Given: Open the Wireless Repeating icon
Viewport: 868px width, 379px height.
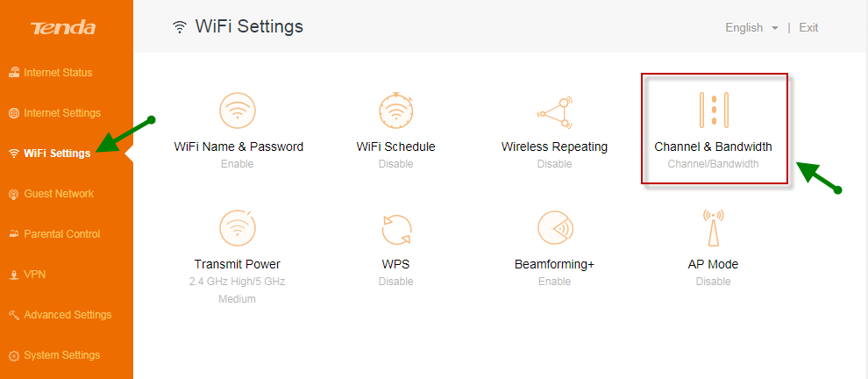Looking at the screenshot, I should [555, 111].
